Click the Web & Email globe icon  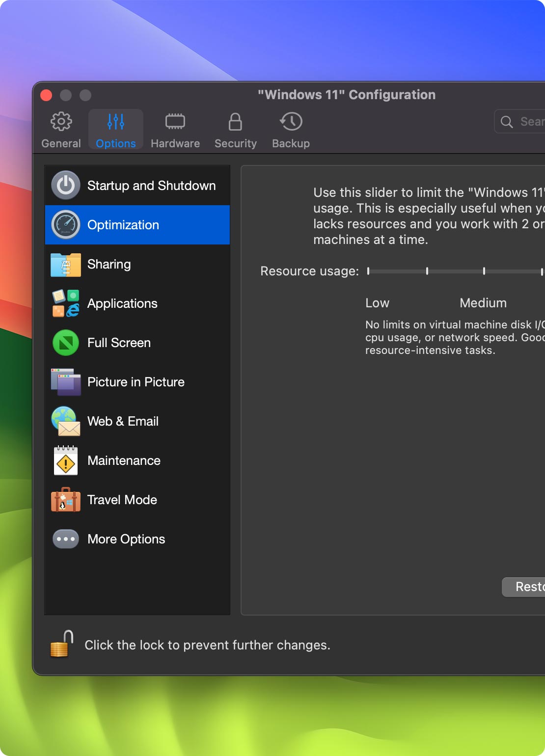pyautogui.click(x=65, y=421)
